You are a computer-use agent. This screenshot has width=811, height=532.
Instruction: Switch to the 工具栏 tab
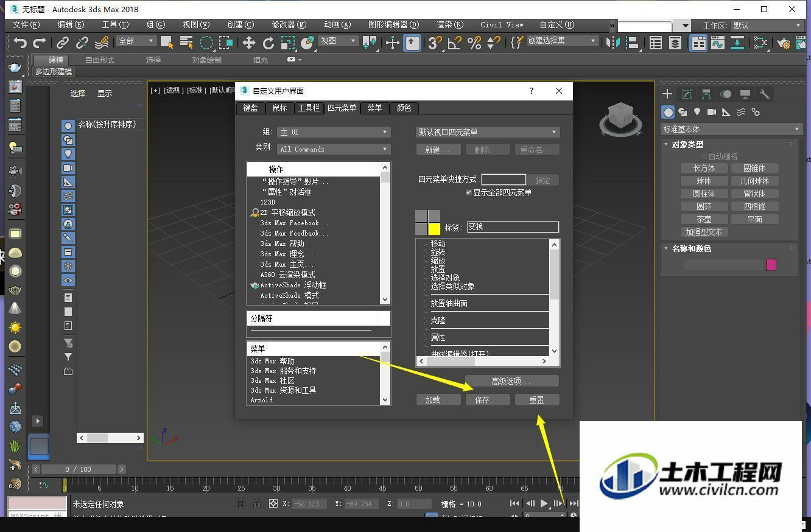tap(309, 108)
